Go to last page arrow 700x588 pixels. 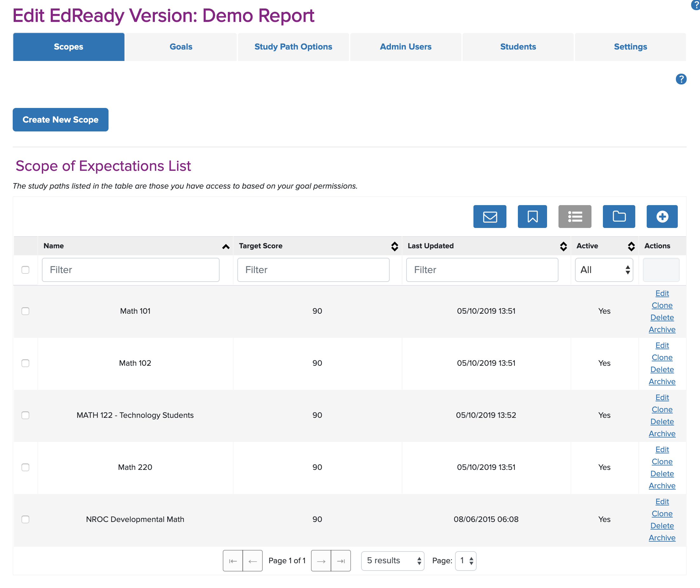[341, 561]
